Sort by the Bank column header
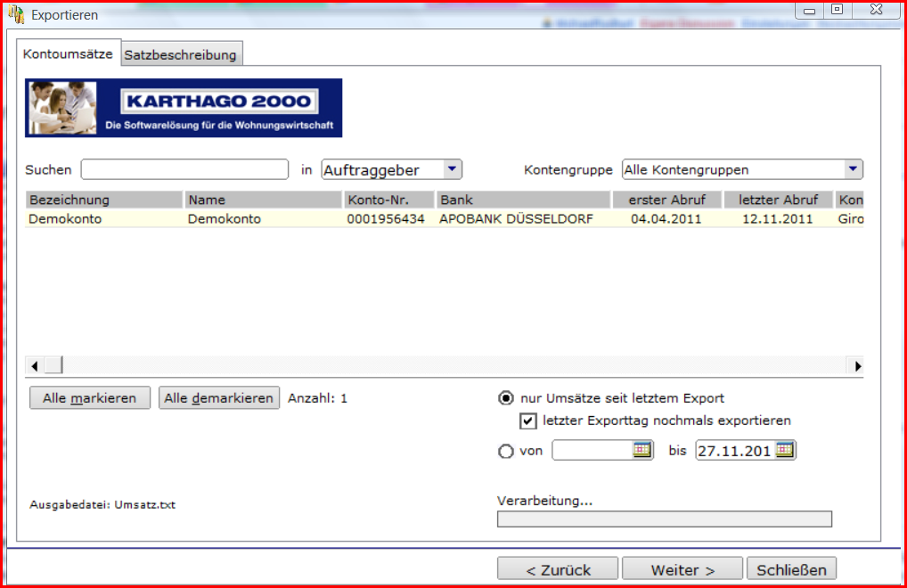 point(524,200)
